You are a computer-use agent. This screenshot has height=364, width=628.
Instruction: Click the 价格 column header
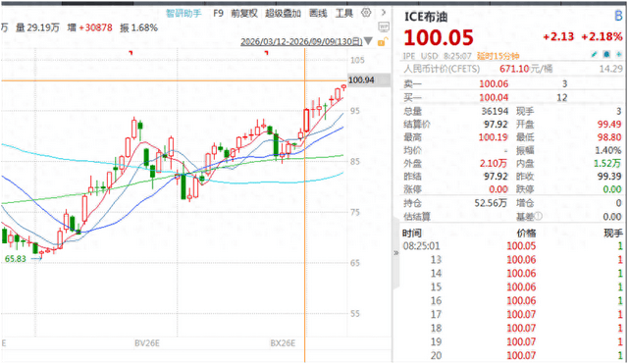point(527,234)
